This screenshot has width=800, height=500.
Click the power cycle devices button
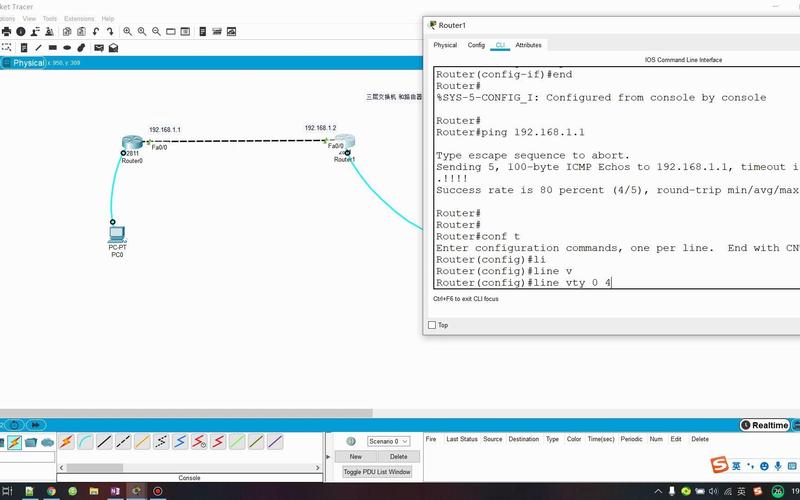point(15,424)
